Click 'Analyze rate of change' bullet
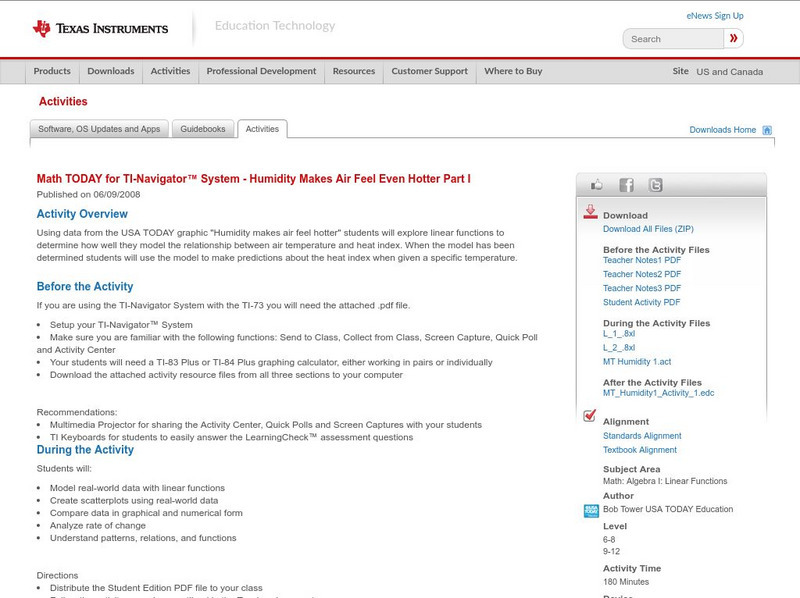Viewport: 800px width, 598px height. [x=97, y=526]
